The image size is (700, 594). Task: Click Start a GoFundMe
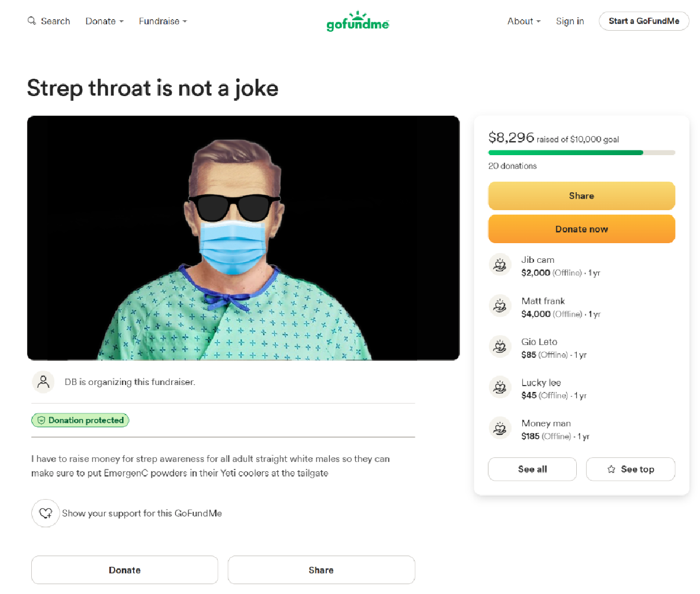pos(644,21)
